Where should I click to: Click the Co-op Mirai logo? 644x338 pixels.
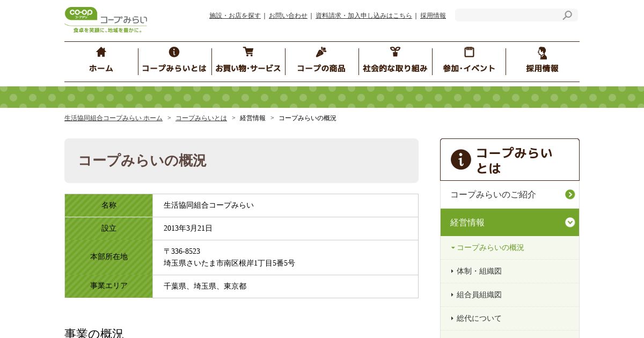point(106,20)
